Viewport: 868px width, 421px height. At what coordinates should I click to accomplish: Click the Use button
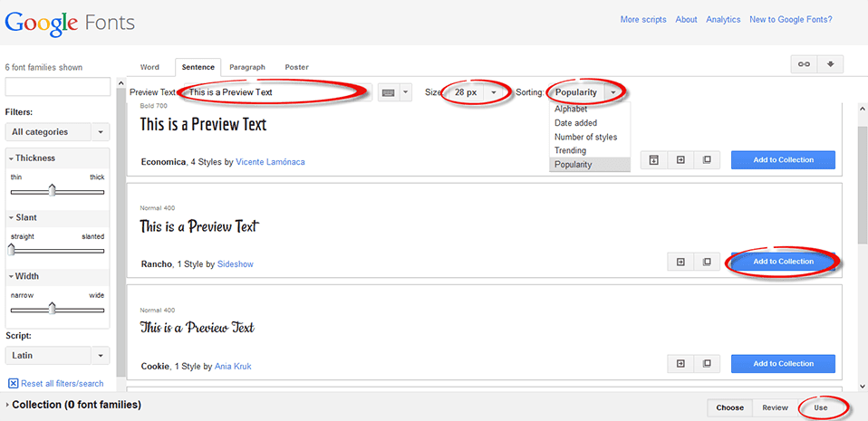pyautogui.click(x=820, y=407)
